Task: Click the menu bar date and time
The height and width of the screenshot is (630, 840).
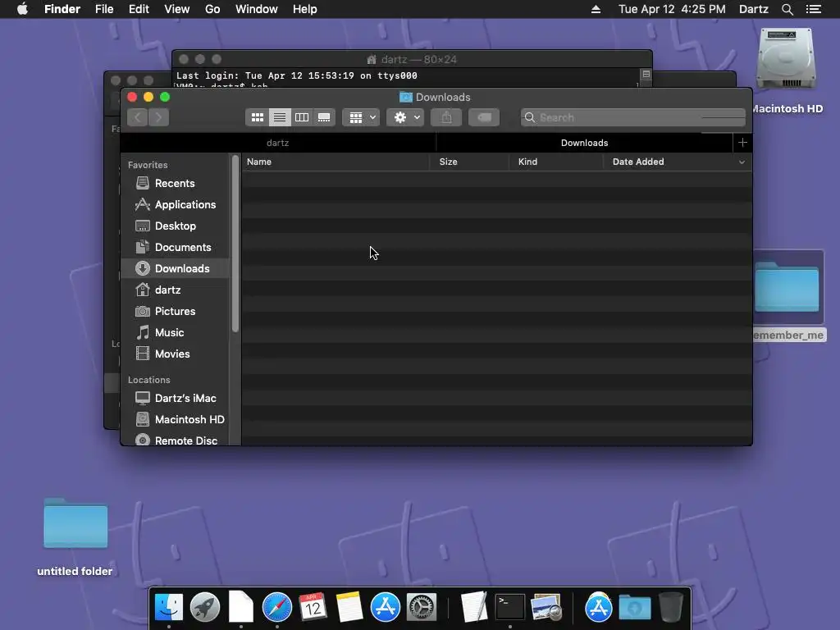Action: 672,9
